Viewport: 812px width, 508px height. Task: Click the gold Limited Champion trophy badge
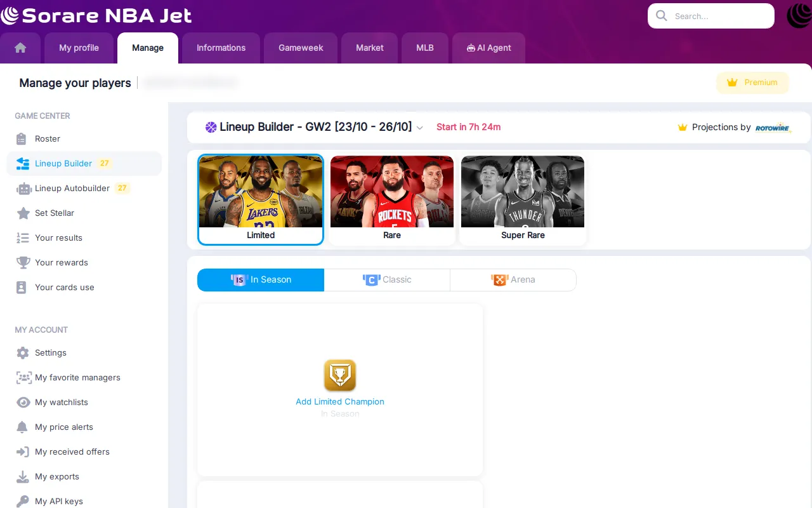click(340, 375)
